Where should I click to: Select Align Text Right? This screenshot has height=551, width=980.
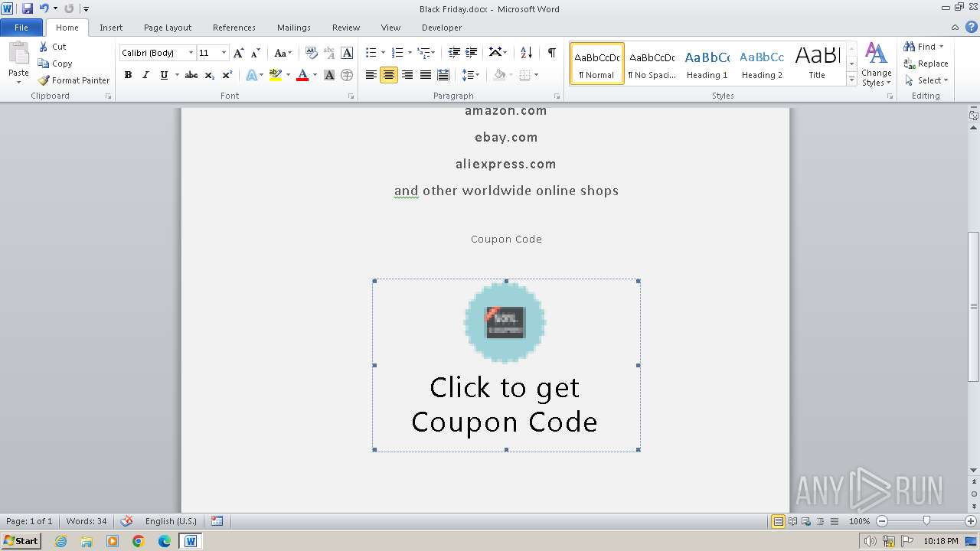point(407,75)
